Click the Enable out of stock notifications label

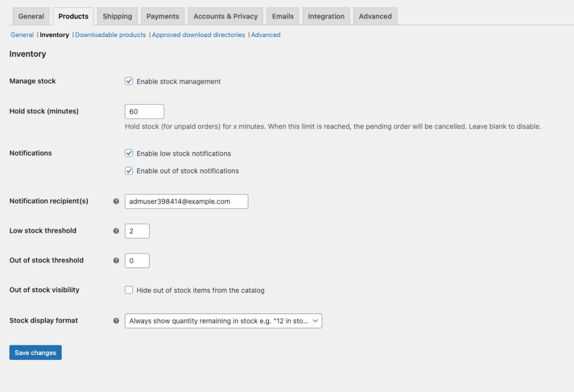point(188,170)
